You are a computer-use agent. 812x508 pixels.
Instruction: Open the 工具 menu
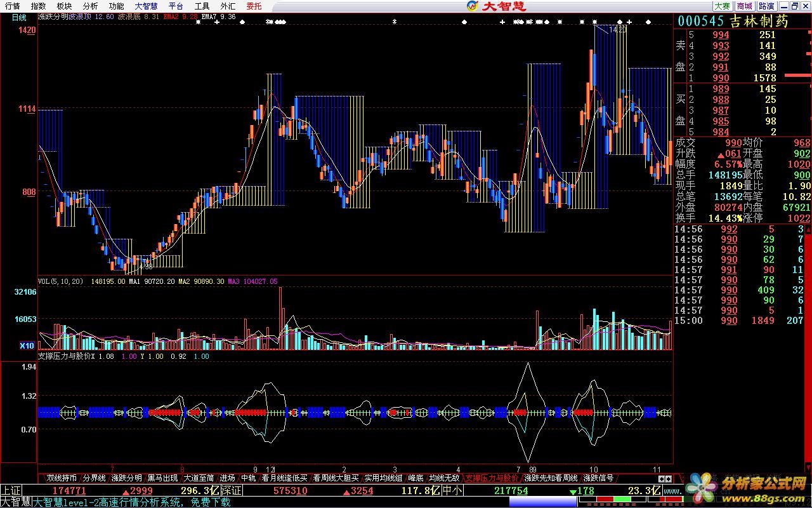(202, 6)
